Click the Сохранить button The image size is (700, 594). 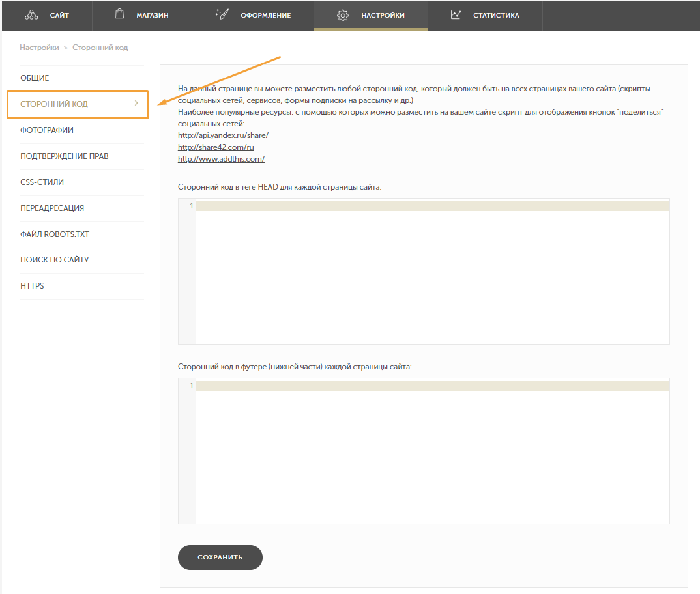coord(220,557)
